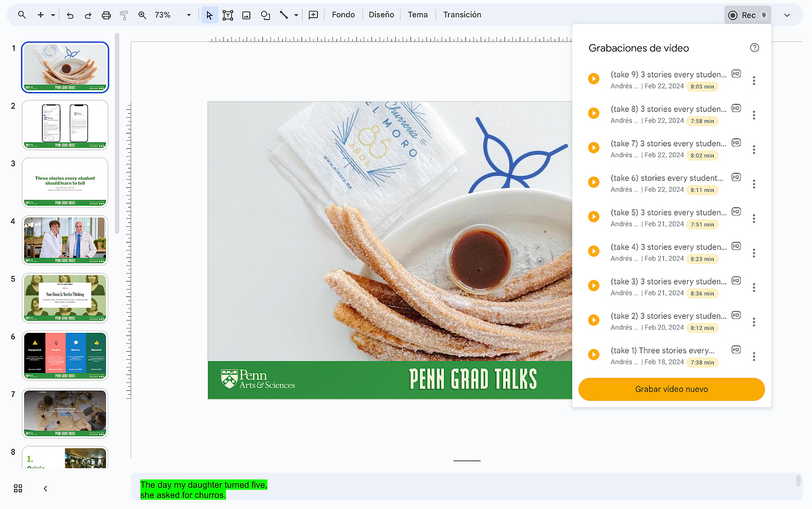This screenshot has width=812, height=509.
Task: Open more options for take 1
Action: (x=754, y=357)
